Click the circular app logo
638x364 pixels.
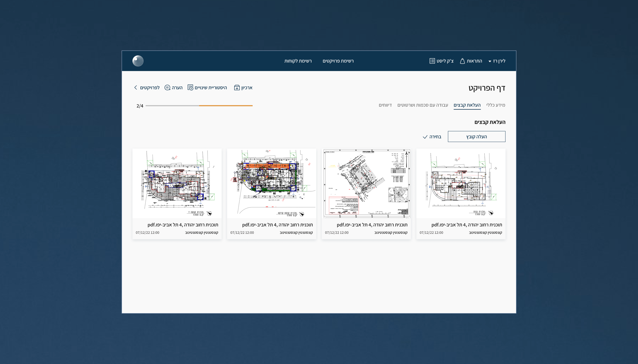coord(138,61)
